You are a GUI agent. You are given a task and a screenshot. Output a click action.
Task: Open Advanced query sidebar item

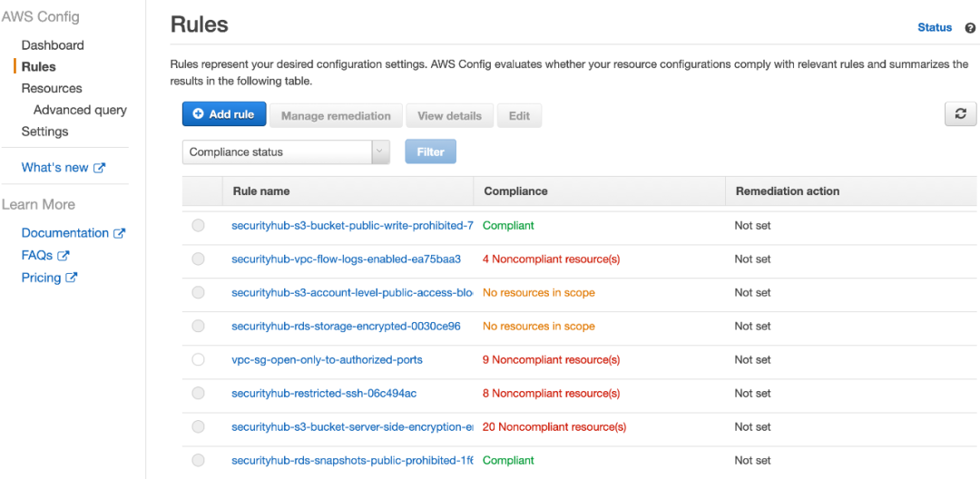click(x=80, y=110)
